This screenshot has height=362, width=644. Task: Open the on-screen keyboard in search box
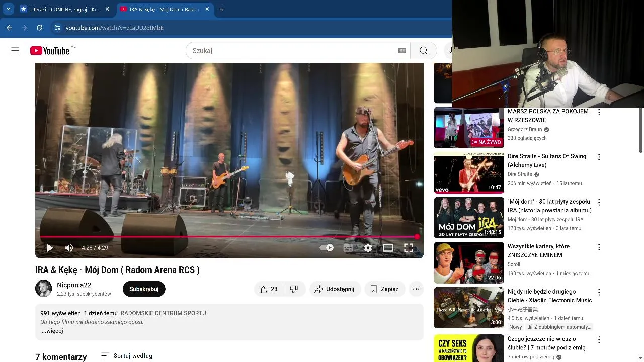click(x=401, y=51)
